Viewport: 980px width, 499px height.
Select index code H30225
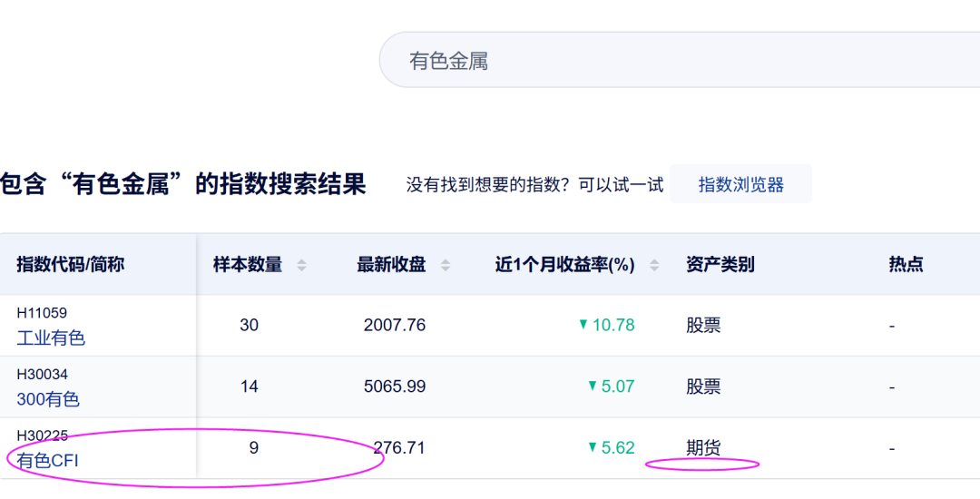pos(42,435)
